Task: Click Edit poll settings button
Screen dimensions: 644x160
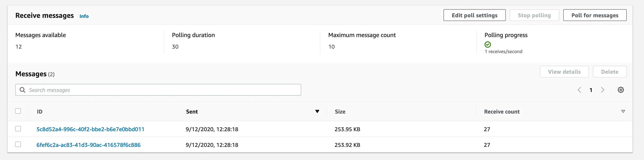Action: tap(474, 15)
